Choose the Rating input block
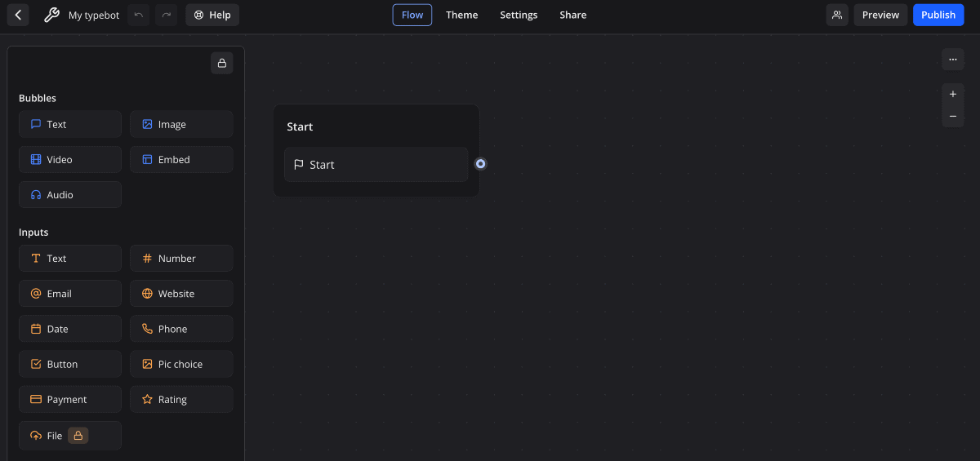 pyautogui.click(x=181, y=400)
